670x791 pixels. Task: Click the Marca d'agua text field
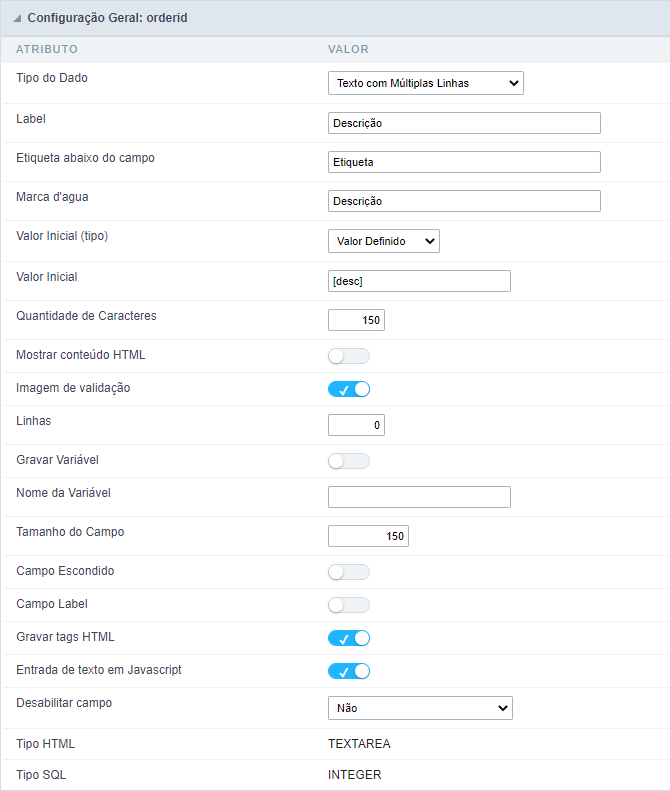tap(464, 201)
